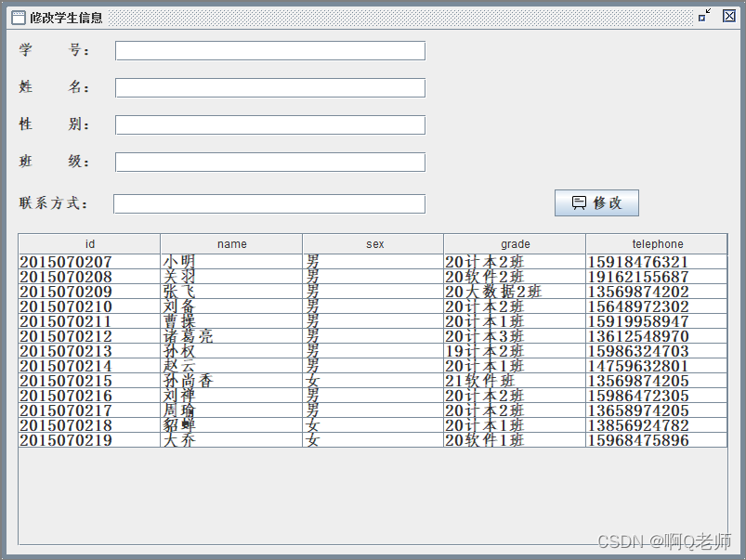Click the name cell 周瑜

(x=231, y=410)
